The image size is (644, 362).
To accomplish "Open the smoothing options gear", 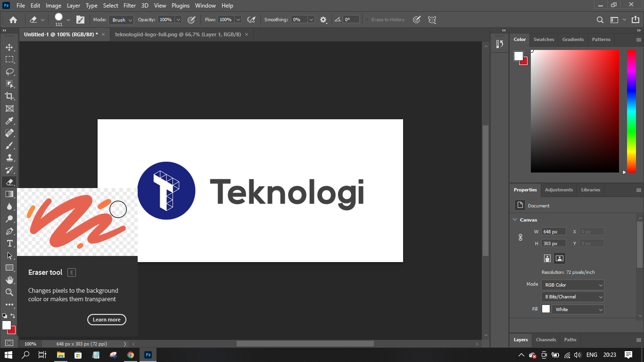I will point(323,20).
